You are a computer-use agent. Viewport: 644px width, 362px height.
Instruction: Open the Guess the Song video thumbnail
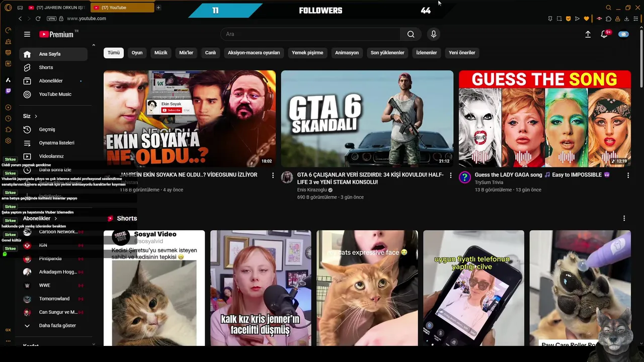pos(545,119)
